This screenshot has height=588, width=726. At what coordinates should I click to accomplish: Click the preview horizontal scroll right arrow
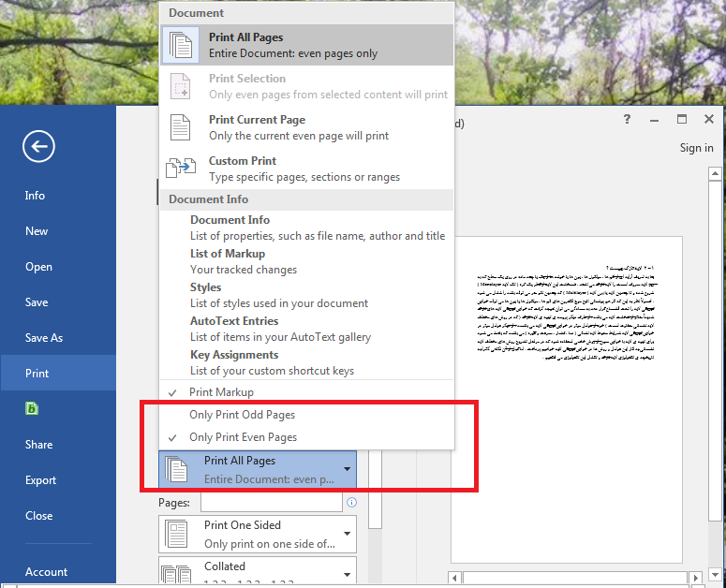point(695,578)
